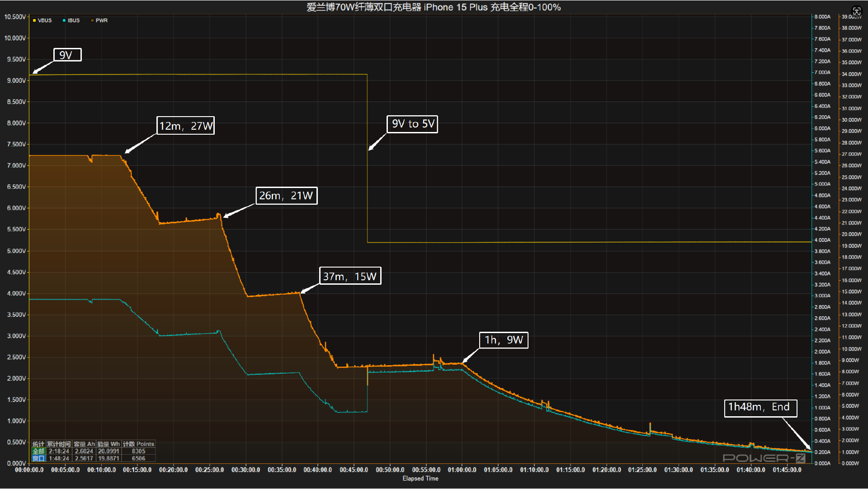
Task: Click the 累计时间 column header
Action: 59,444
